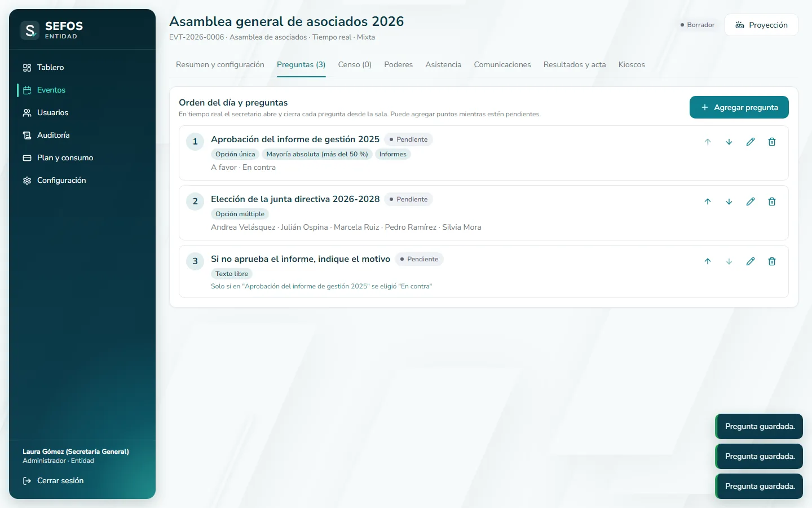This screenshot has width=812, height=508.
Task: Delete Elección de la junta directiva question
Action: click(772, 202)
